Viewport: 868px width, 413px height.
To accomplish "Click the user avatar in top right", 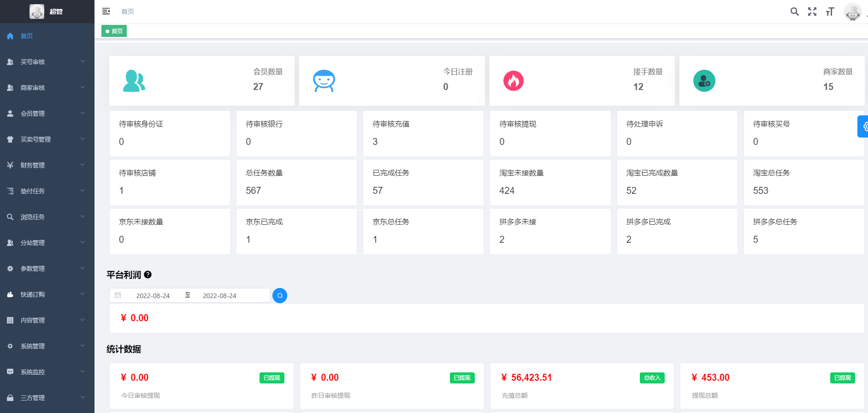I will (852, 12).
